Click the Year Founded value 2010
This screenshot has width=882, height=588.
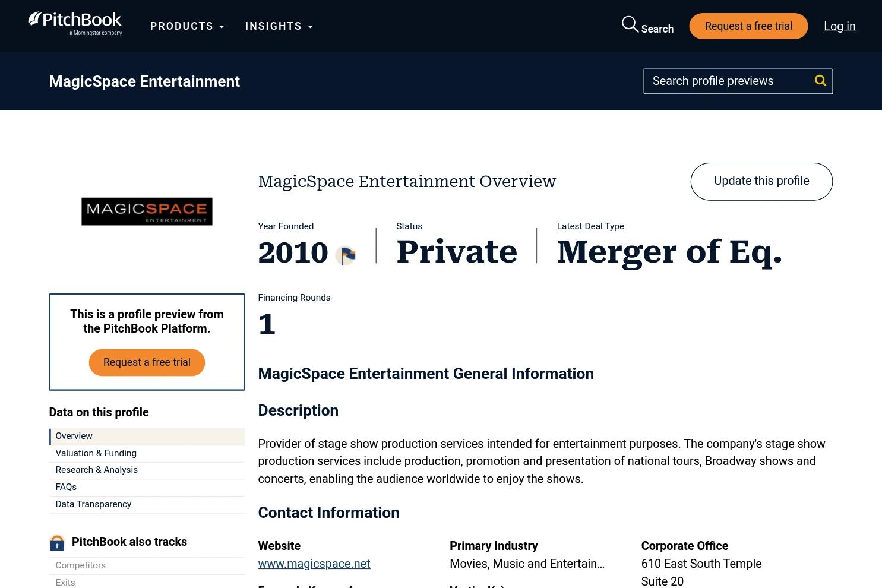click(x=293, y=253)
